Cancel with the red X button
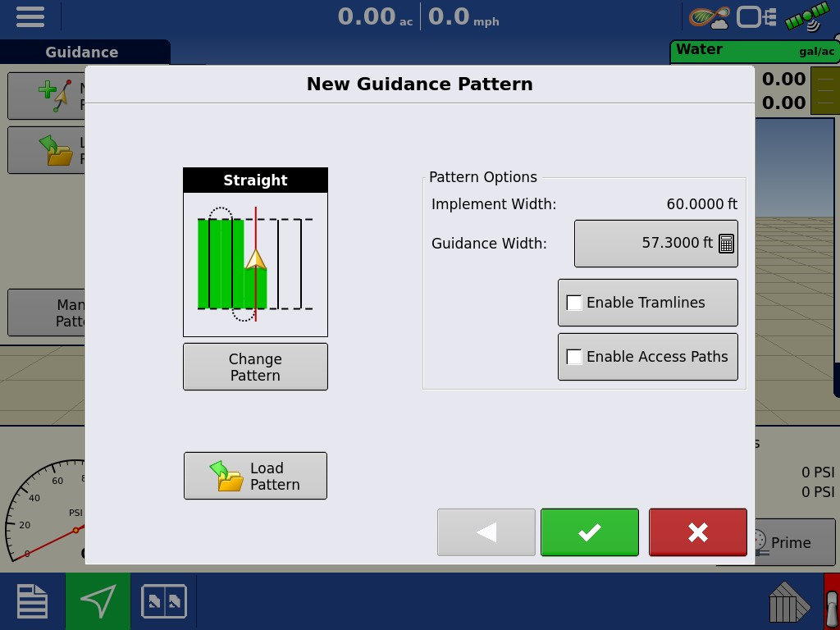 tap(697, 532)
